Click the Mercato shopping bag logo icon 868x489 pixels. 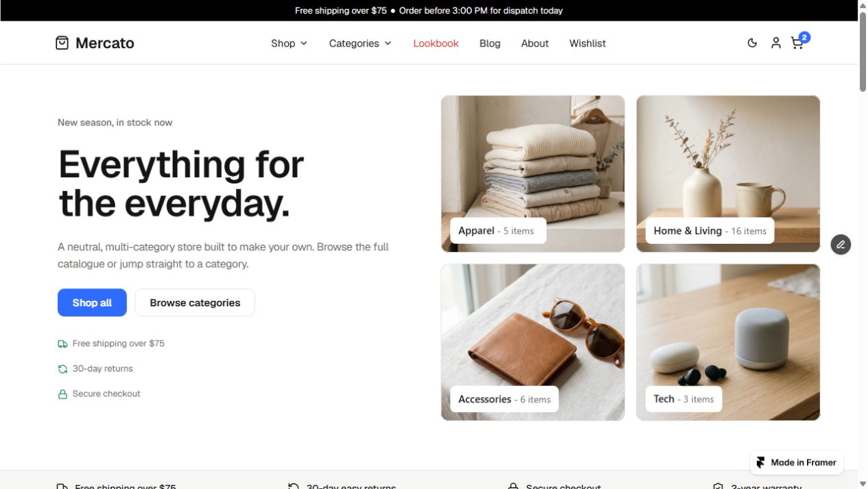(x=62, y=43)
